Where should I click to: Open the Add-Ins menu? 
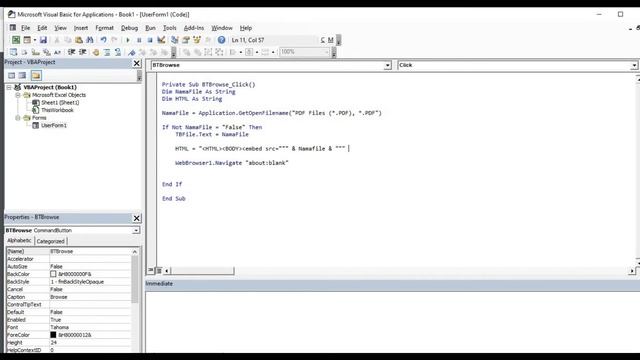pyautogui.click(x=193, y=28)
